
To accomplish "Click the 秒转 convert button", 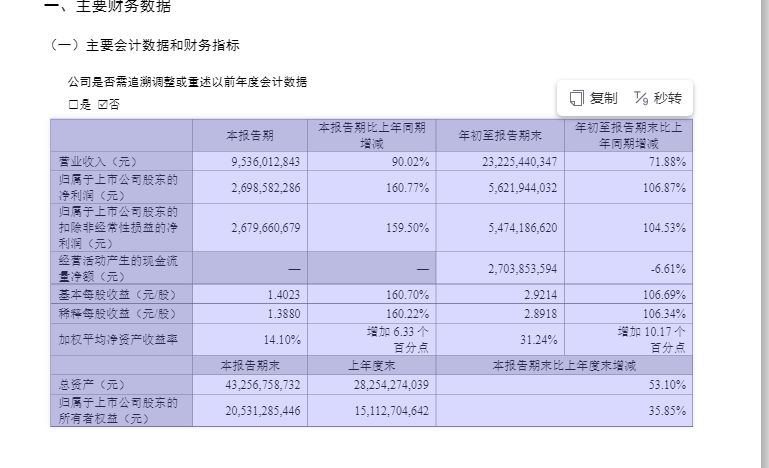I will click(658, 98).
